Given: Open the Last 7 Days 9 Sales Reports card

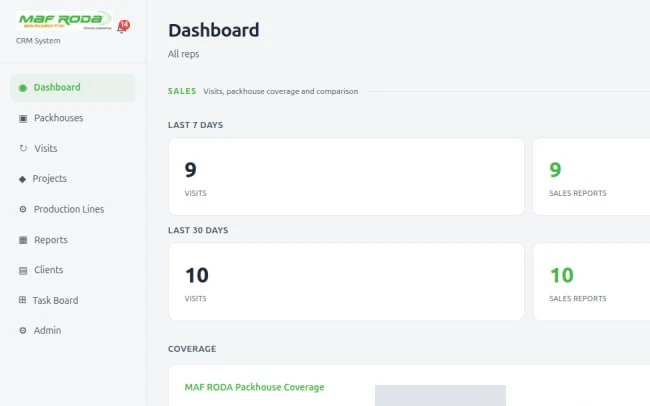Looking at the screenshot, I should (x=592, y=177).
